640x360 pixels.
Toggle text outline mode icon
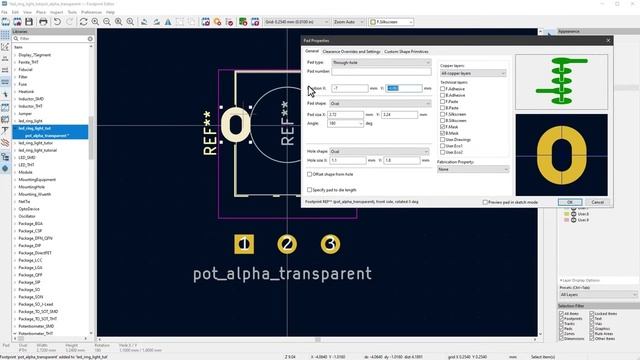5,131
